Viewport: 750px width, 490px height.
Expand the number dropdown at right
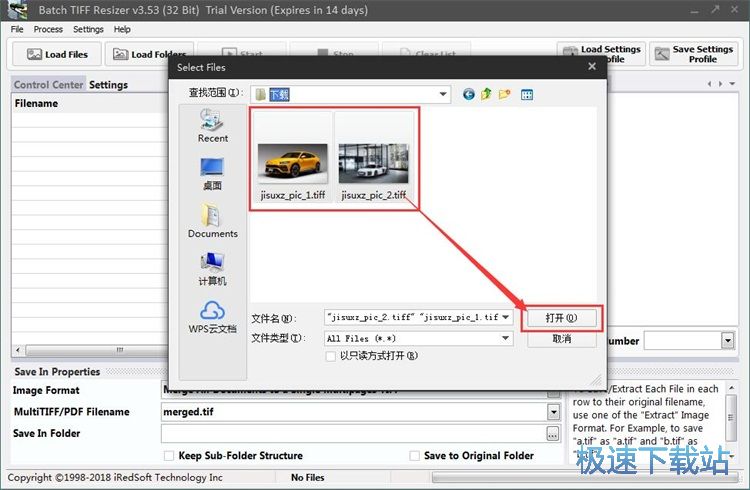click(x=728, y=341)
